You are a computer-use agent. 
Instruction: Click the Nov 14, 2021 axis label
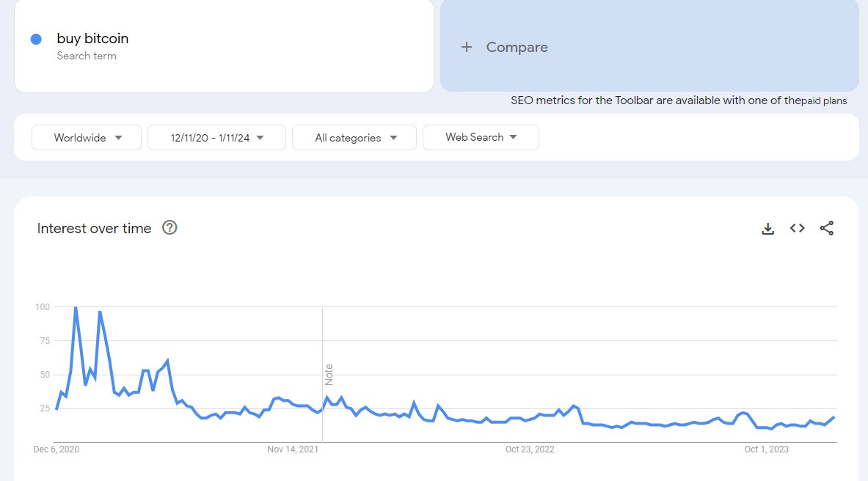pos(293,449)
